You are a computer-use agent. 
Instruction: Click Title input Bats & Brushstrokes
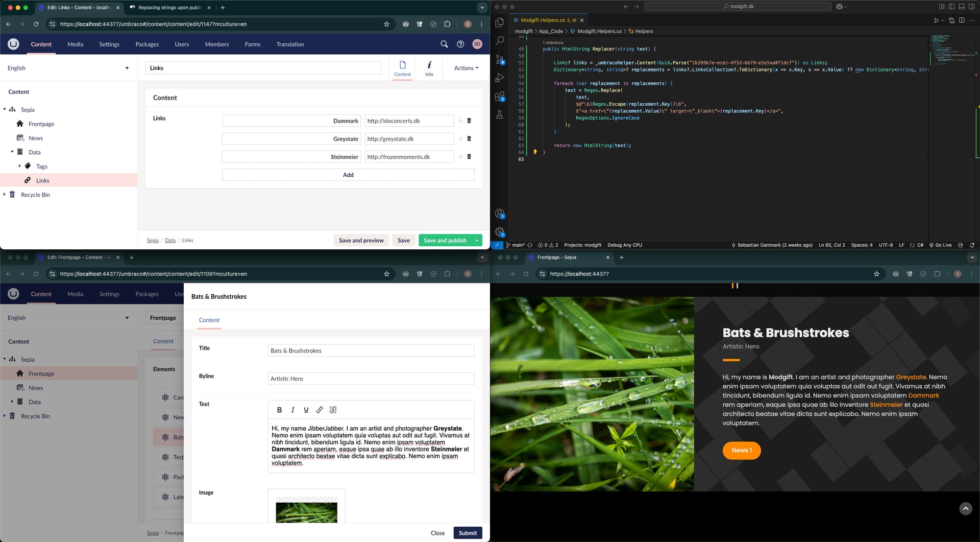pyautogui.click(x=371, y=350)
